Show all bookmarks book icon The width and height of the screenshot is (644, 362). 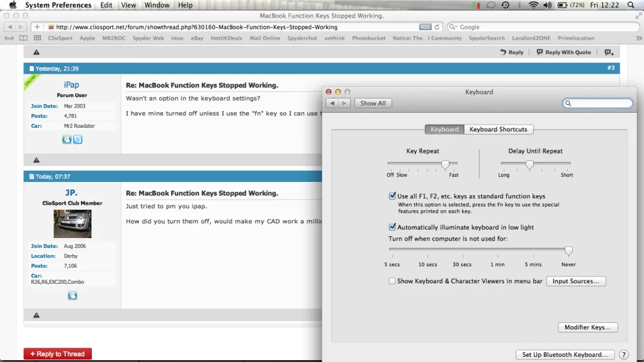pyautogui.click(x=23, y=38)
